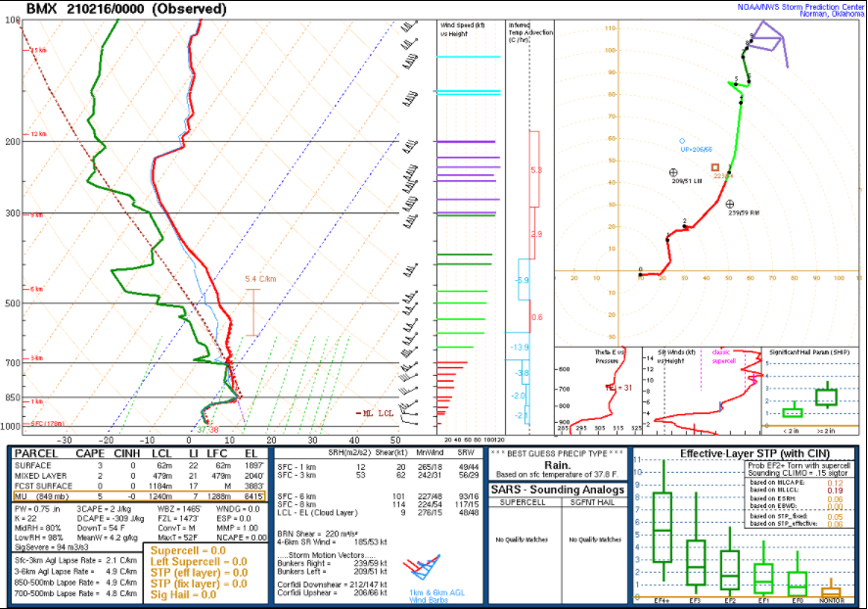Click the 'PW = 0.75 in' value

point(37,509)
